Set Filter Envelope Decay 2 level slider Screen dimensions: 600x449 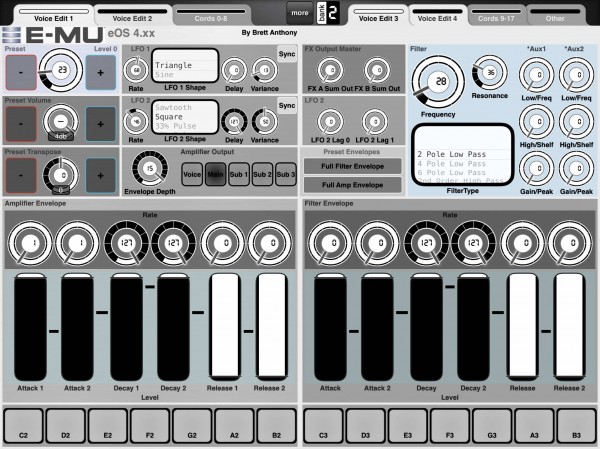[x=473, y=327]
